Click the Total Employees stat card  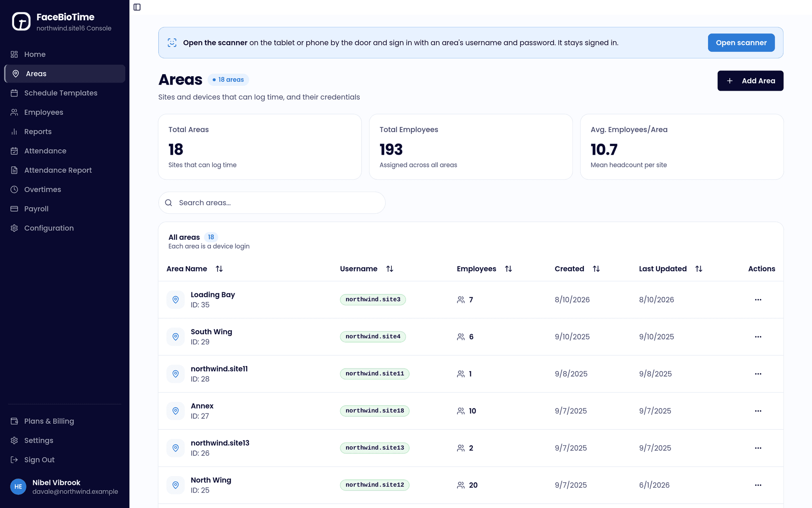pos(471,147)
